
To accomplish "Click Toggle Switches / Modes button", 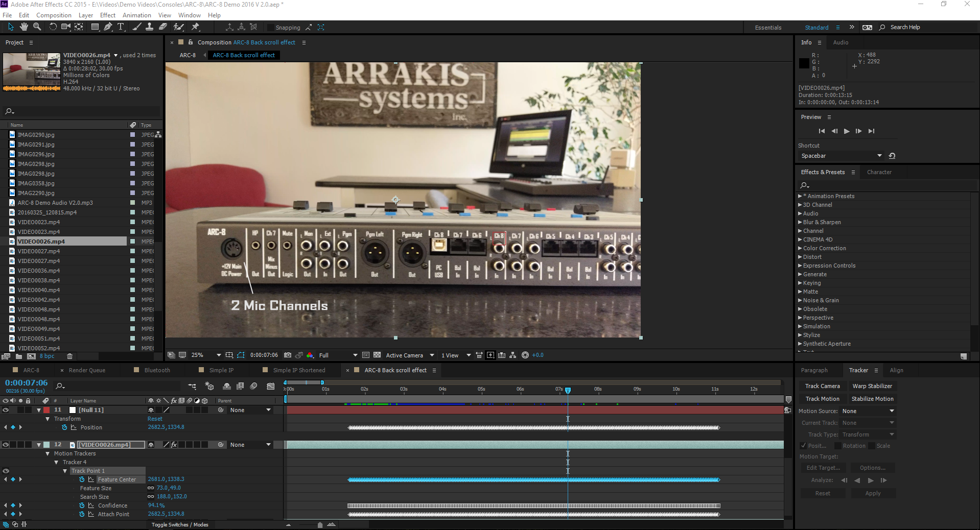I will tap(180, 524).
